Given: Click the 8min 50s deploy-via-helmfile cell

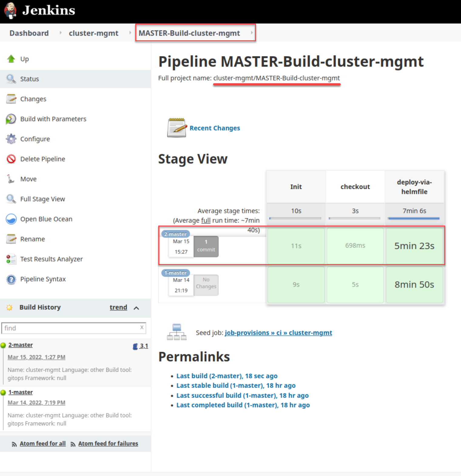Looking at the screenshot, I should pyautogui.click(x=414, y=285).
